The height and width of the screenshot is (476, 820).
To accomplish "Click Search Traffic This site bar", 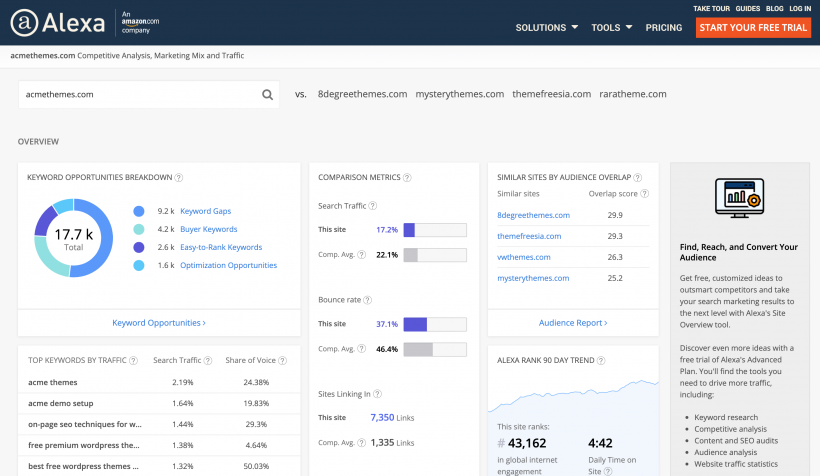I will [435, 230].
